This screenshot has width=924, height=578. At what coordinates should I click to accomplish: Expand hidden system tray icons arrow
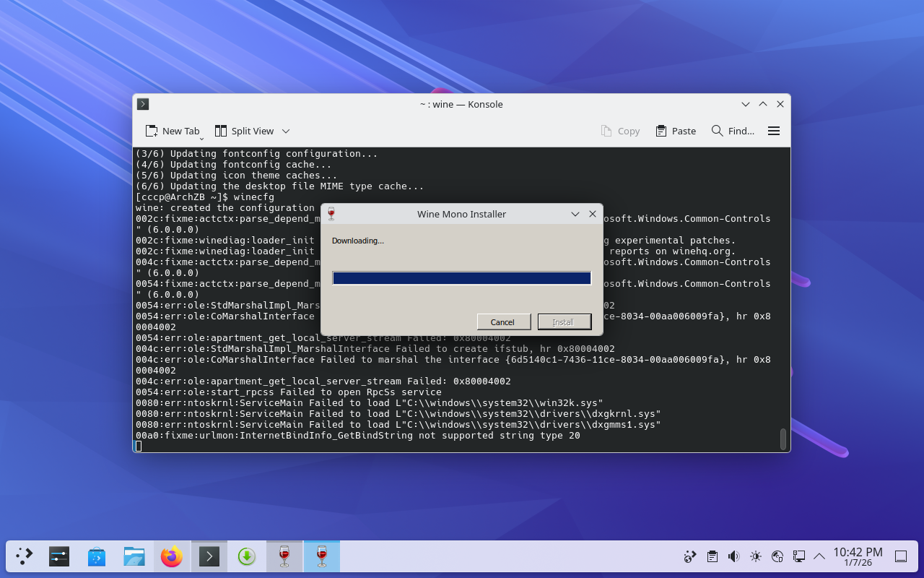coord(819,556)
